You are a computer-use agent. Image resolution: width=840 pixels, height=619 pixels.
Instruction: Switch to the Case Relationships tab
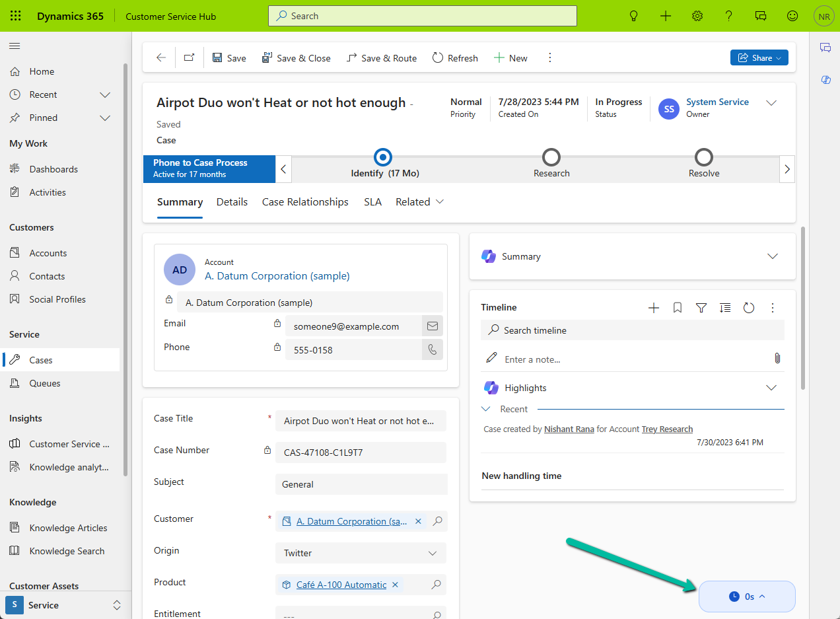305,202
